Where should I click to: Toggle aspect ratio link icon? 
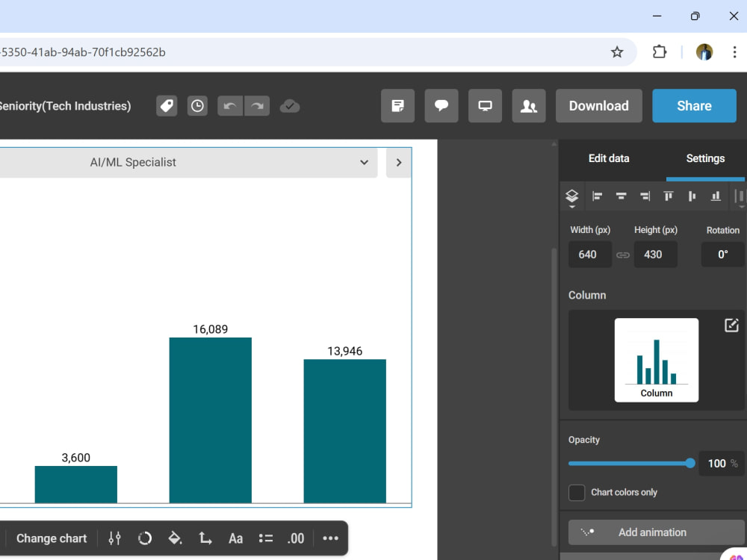coord(623,255)
